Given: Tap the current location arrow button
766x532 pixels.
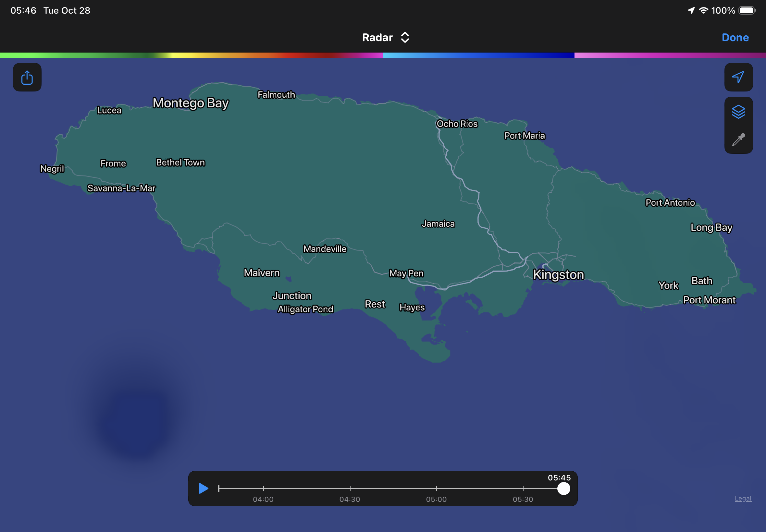Looking at the screenshot, I should 738,77.
